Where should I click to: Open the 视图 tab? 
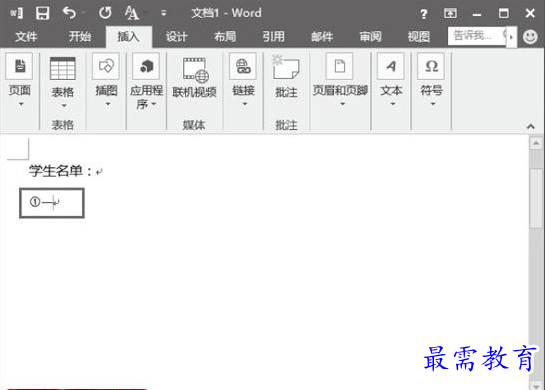click(x=419, y=36)
